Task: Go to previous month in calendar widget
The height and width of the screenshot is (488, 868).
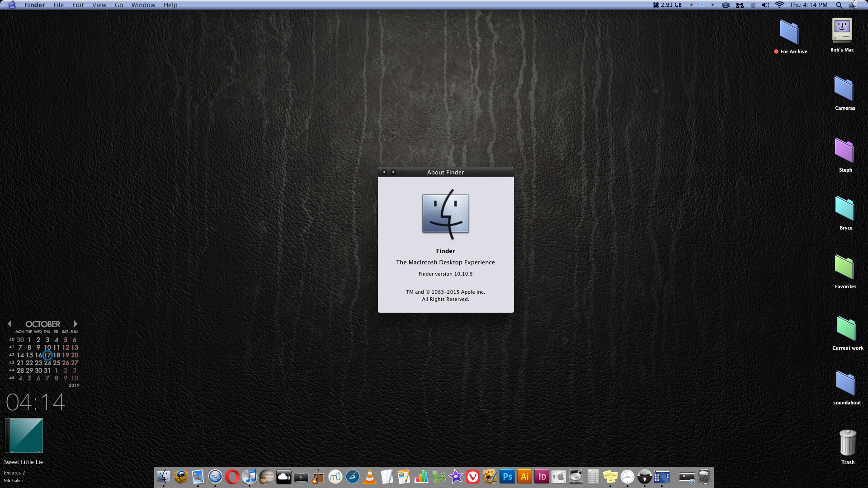Action: [x=9, y=324]
